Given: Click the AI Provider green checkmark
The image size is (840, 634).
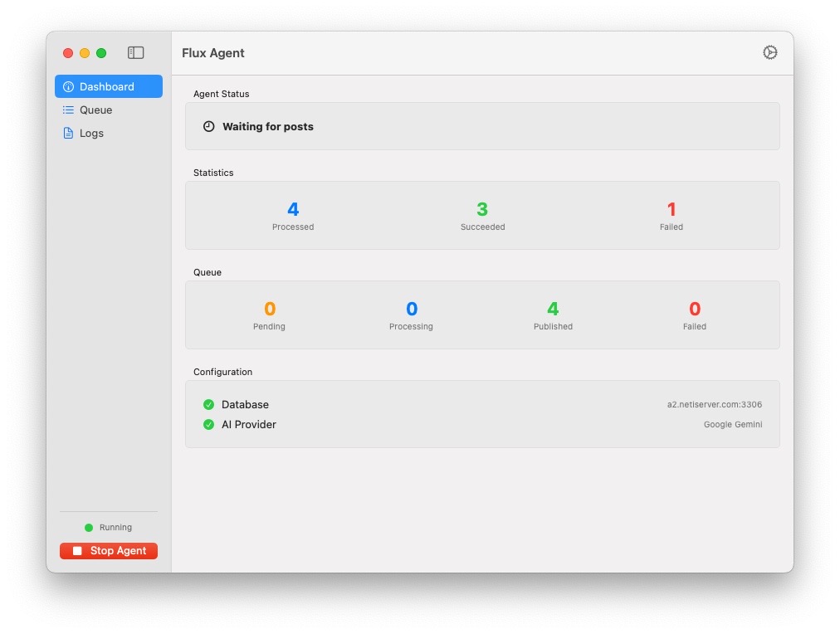Looking at the screenshot, I should [x=208, y=425].
